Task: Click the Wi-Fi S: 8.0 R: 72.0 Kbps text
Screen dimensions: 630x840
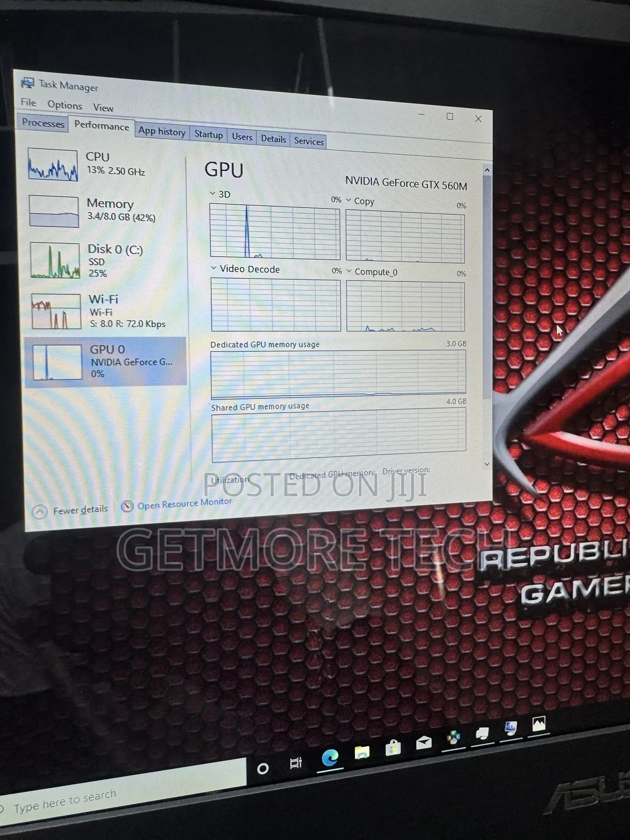Action: tap(128, 324)
